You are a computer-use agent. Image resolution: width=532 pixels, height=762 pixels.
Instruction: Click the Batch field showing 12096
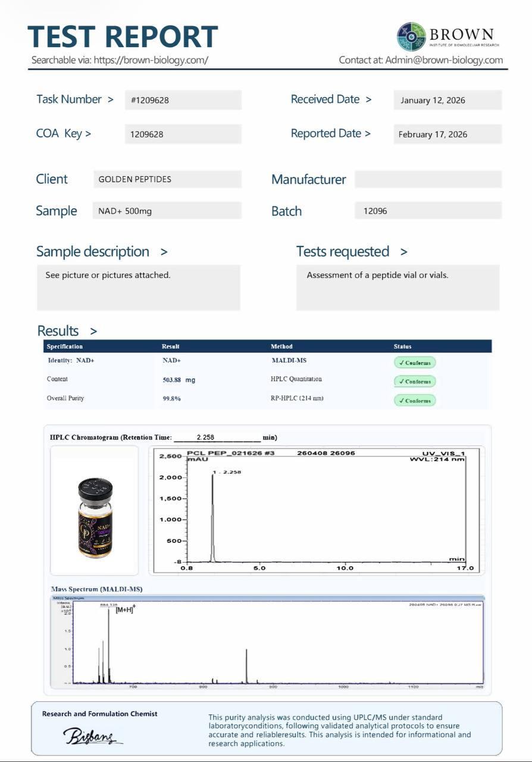428,211
